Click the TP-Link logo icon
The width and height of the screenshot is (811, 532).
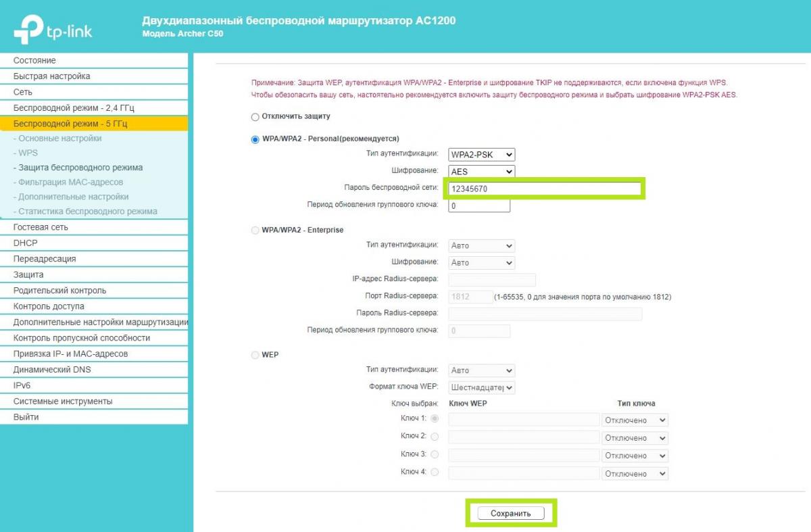[27, 30]
